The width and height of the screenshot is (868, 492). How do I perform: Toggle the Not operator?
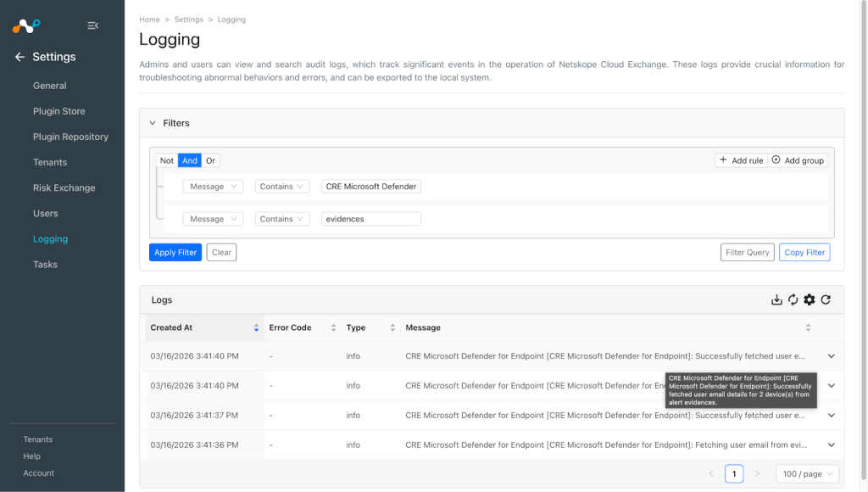[x=167, y=160]
